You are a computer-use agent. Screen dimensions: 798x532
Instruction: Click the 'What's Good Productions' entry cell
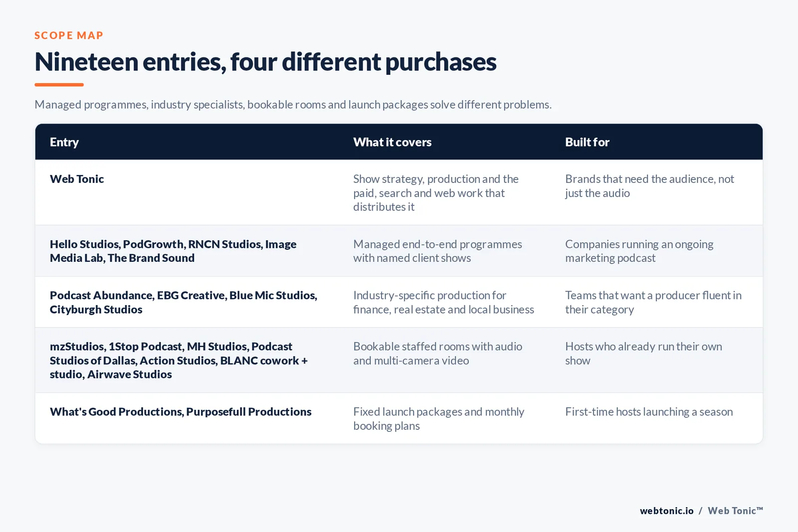[x=181, y=412]
